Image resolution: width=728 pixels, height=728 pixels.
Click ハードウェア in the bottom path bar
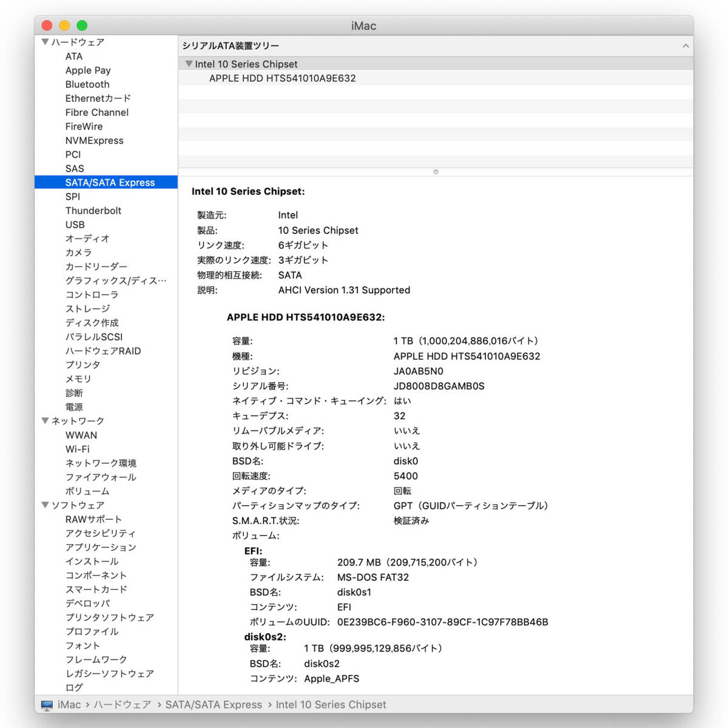(x=122, y=705)
